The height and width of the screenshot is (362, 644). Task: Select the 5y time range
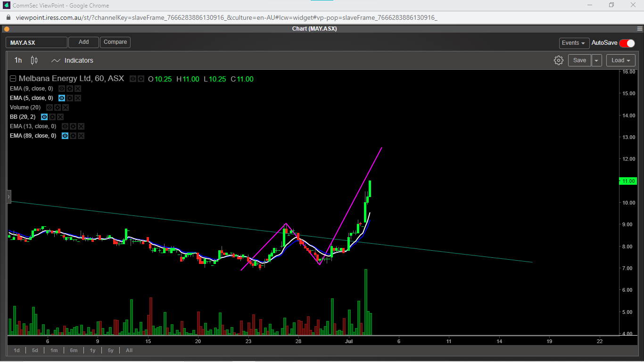click(111, 350)
